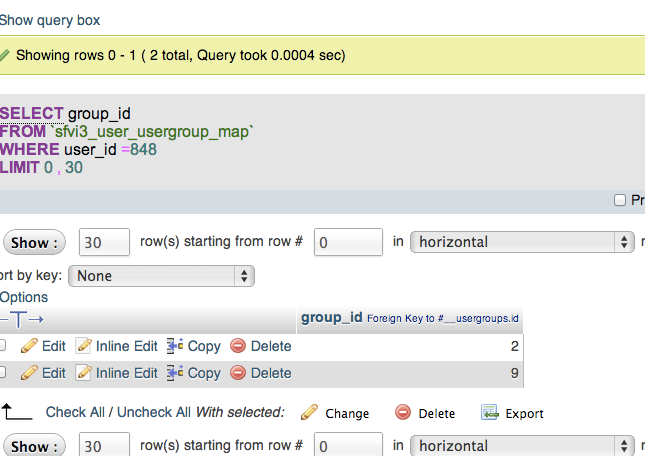Enable the Pr checkbox in the gray bar
The height and width of the screenshot is (456, 645).
(619, 200)
